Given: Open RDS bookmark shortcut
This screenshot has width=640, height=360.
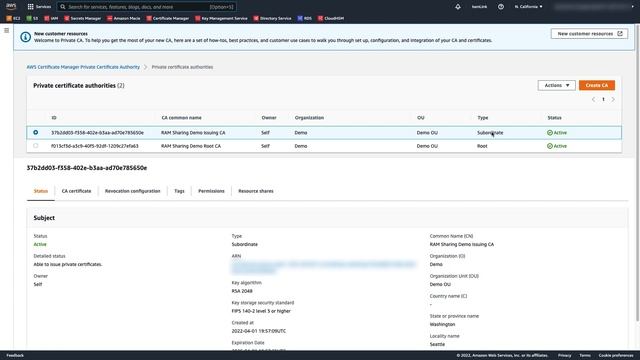Looking at the screenshot, I should 304,18.
